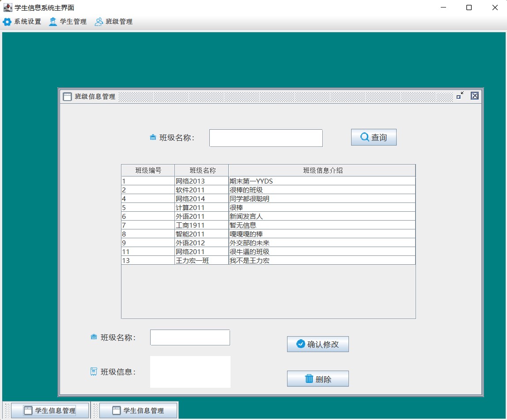Click the cell 同学都很聪明
Screen dimensions: 507x420
tap(322, 199)
